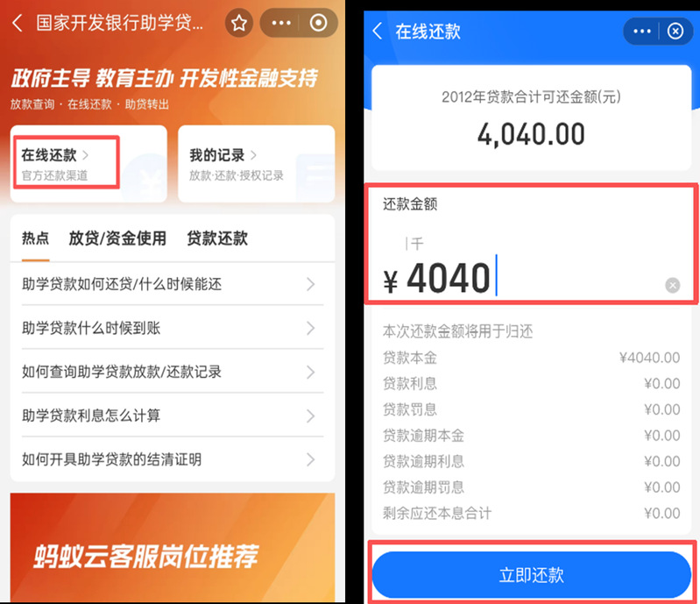Open the 我的记录 records card
Viewport: 700px width, 604px height.
point(256,164)
